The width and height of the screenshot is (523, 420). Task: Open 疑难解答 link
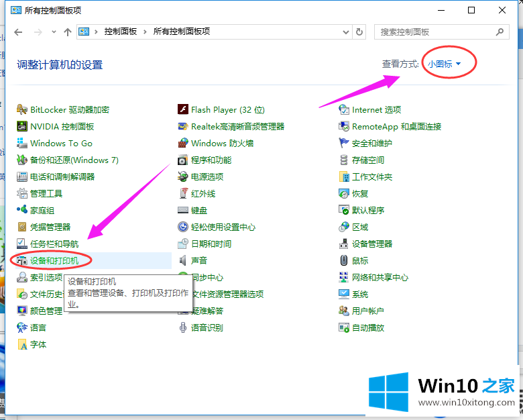pos(207,311)
